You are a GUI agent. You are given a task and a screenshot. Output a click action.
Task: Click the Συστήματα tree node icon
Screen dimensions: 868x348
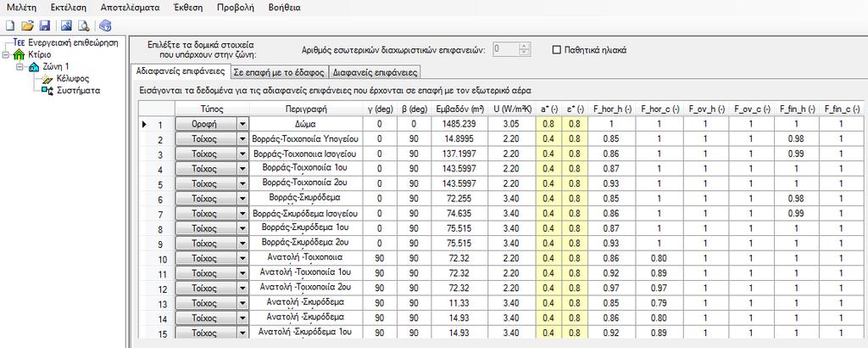[47, 90]
